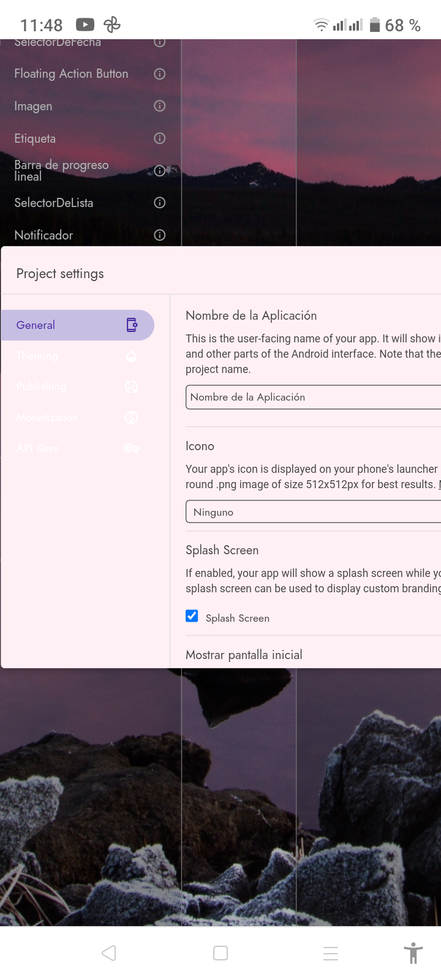Tap the Android home navigation button
This screenshot has width=441, height=980.
tap(221, 953)
